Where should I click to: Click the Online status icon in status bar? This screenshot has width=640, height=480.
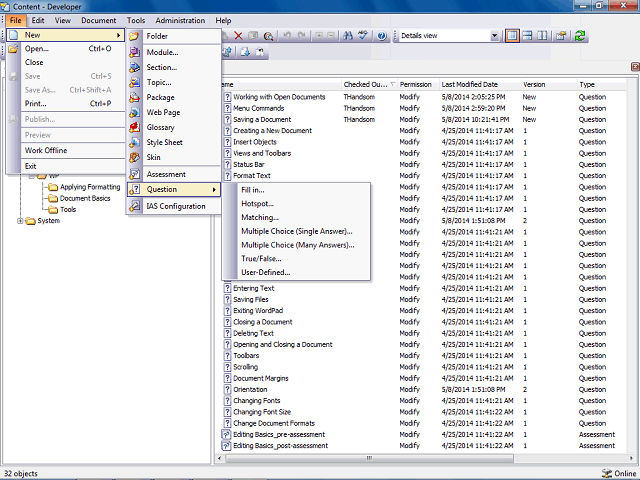tap(607, 473)
